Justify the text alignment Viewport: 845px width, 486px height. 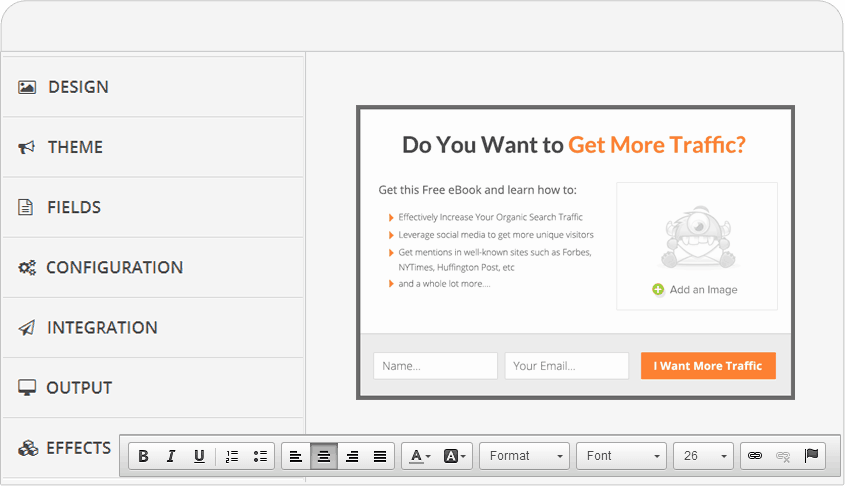(x=380, y=456)
